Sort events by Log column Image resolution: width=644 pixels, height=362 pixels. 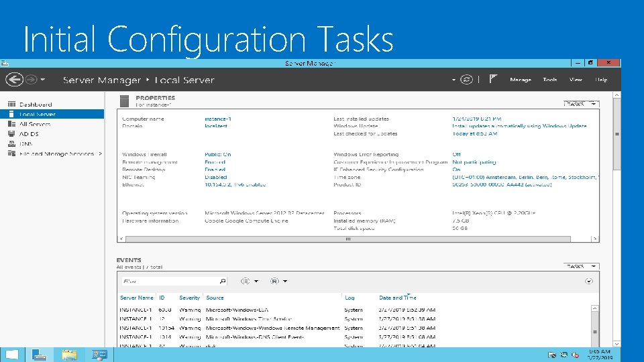click(350, 298)
